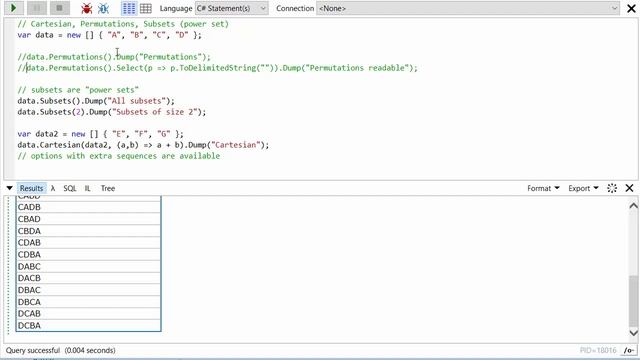Collapse the results panel arrow
The image size is (640, 360).
tap(9, 188)
